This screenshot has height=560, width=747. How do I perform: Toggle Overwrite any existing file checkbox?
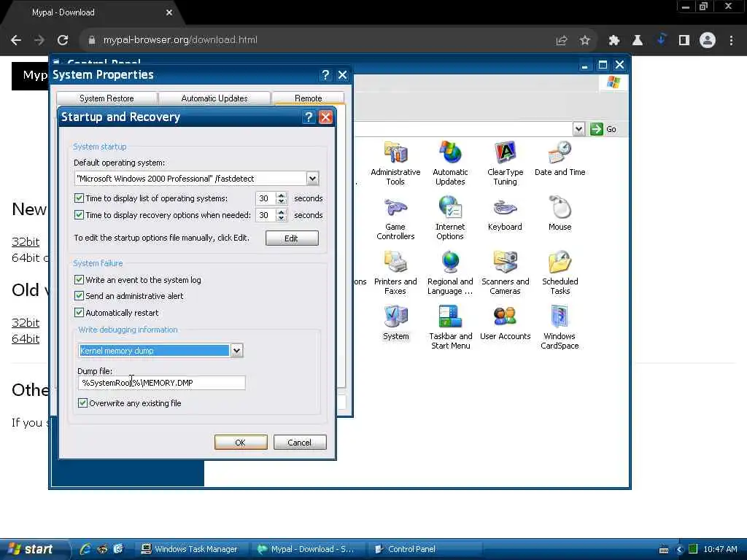(x=82, y=402)
